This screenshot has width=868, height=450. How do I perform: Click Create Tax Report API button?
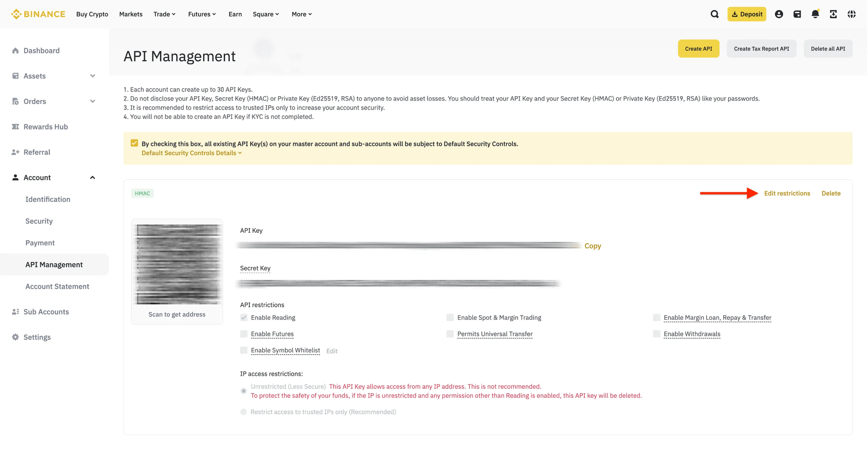pyautogui.click(x=761, y=49)
